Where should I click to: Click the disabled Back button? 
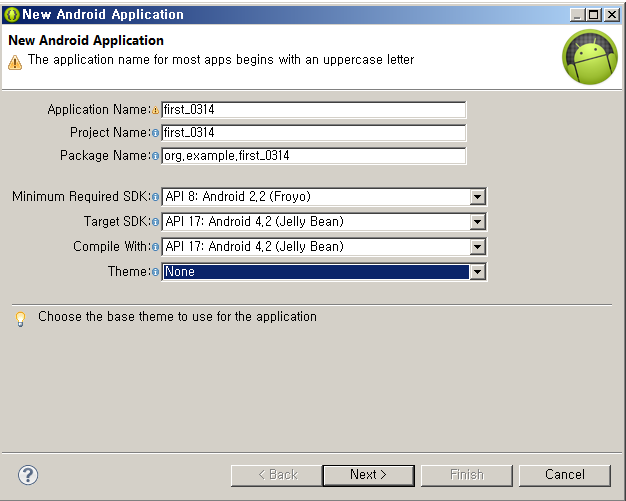(x=277, y=475)
